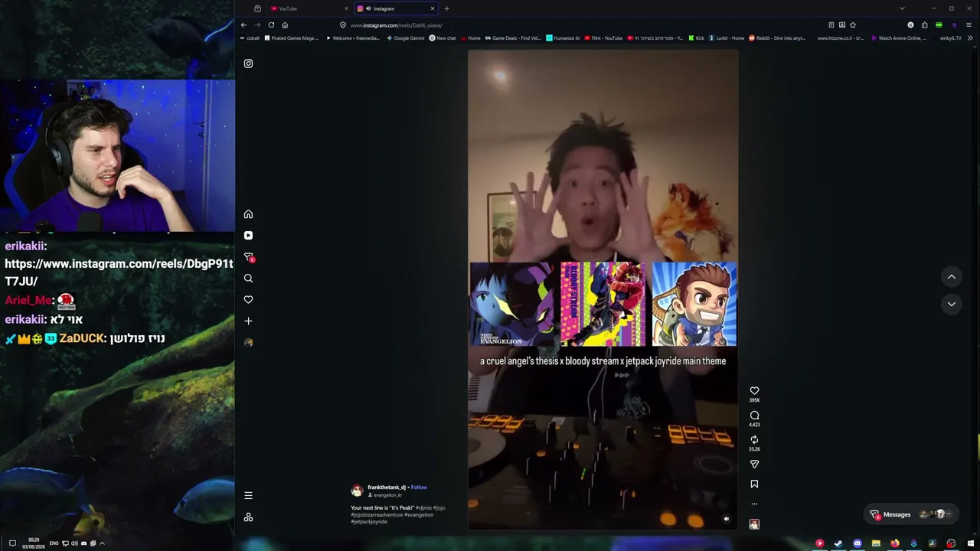Create new post with the plus icon
This screenshot has width=980, height=551.
pos(248,321)
